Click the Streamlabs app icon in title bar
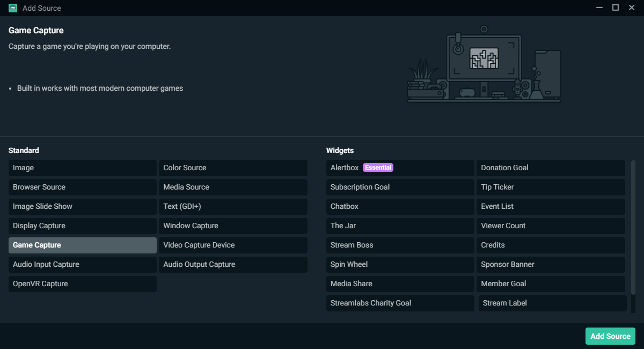The width and height of the screenshot is (644, 349). click(x=13, y=8)
